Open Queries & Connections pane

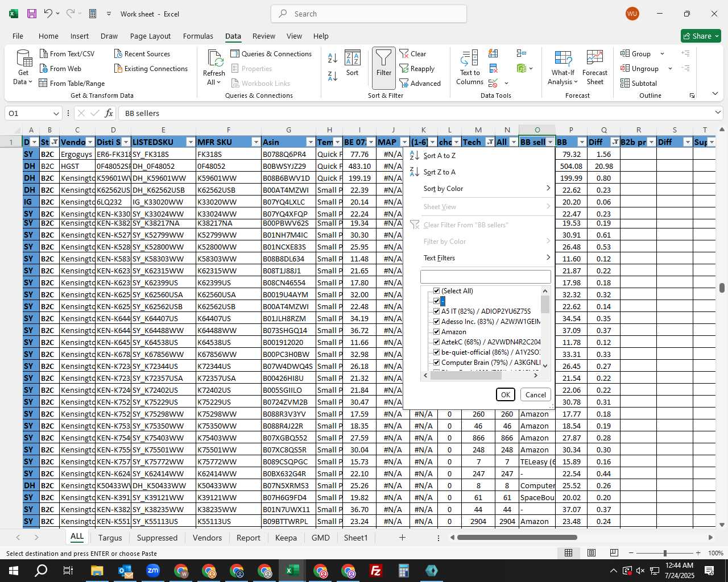(x=271, y=53)
